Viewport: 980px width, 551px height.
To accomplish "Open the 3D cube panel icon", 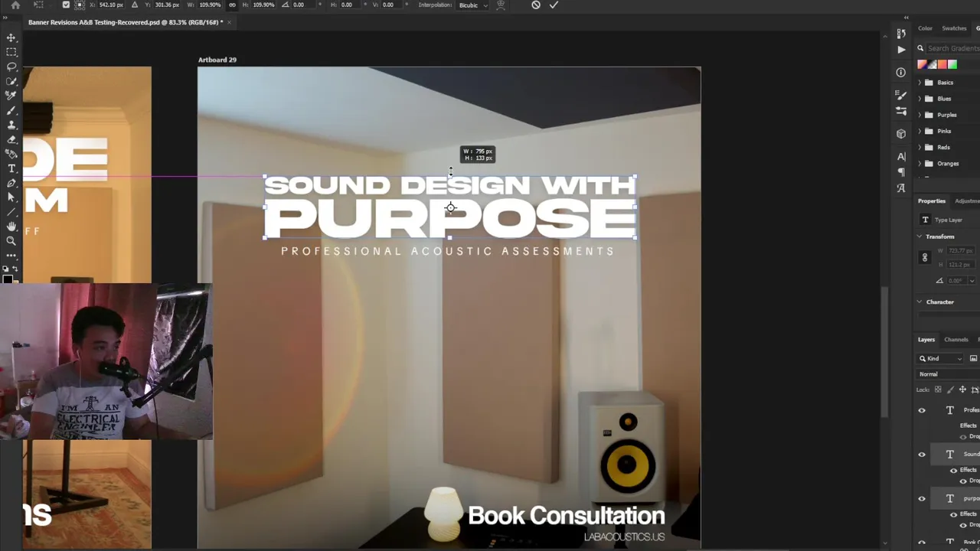I will click(901, 133).
